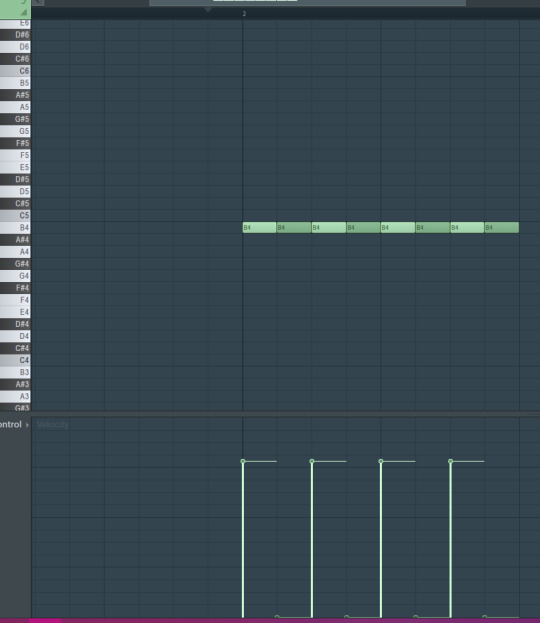
Task: Click the last tall velocity handle
Action: click(450, 461)
